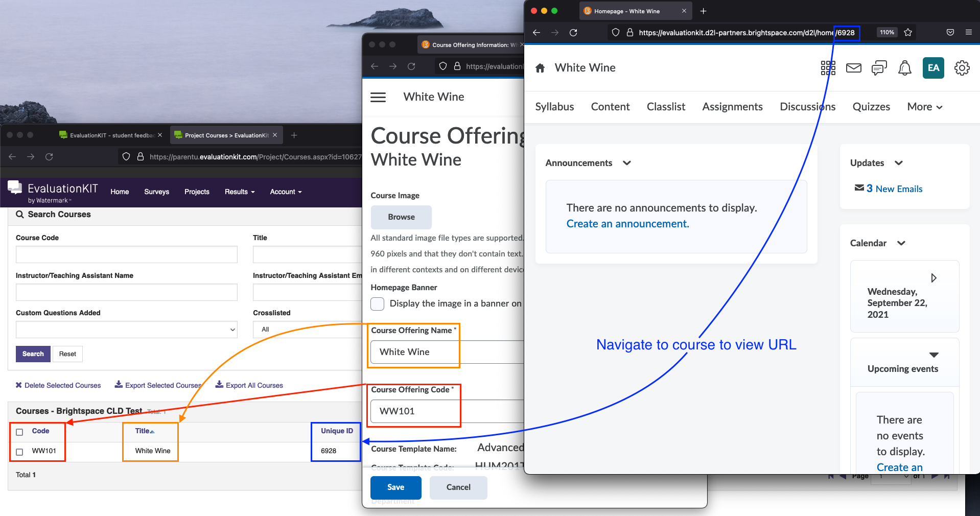Toggle the select-all checkbox in Code header
This screenshot has width=980, height=516.
click(x=19, y=432)
